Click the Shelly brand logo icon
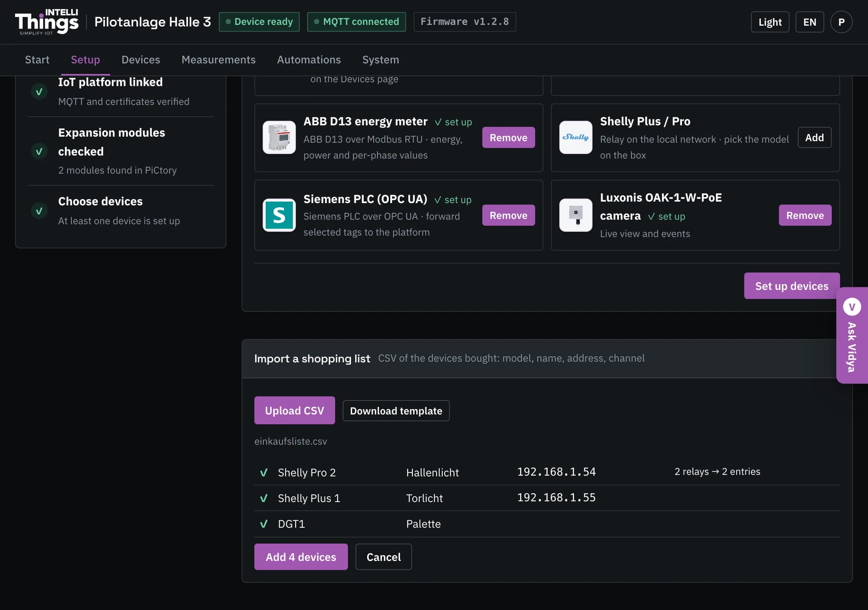 [x=576, y=137]
